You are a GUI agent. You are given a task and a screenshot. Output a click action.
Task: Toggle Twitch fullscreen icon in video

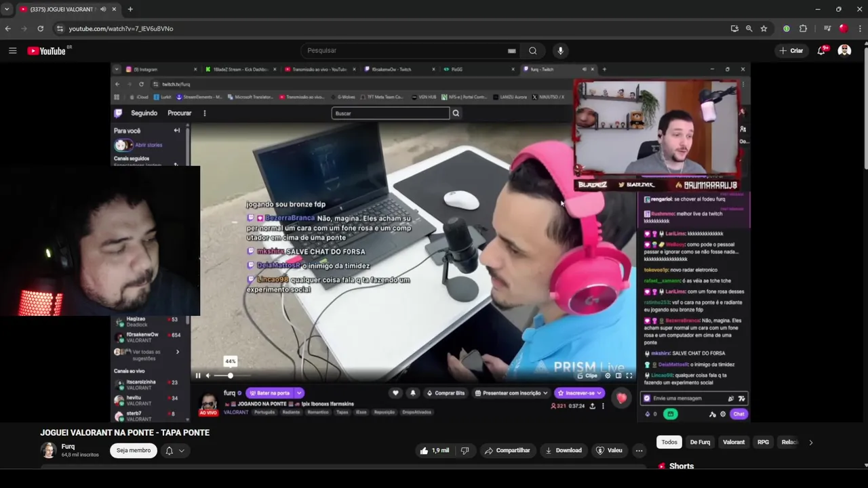coord(629,375)
